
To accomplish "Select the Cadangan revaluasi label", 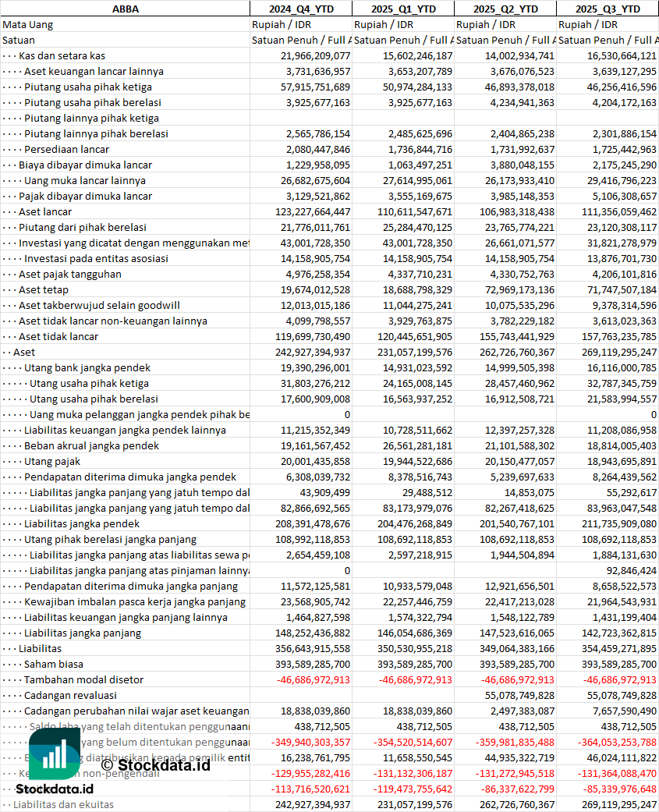I will click(x=70, y=695).
